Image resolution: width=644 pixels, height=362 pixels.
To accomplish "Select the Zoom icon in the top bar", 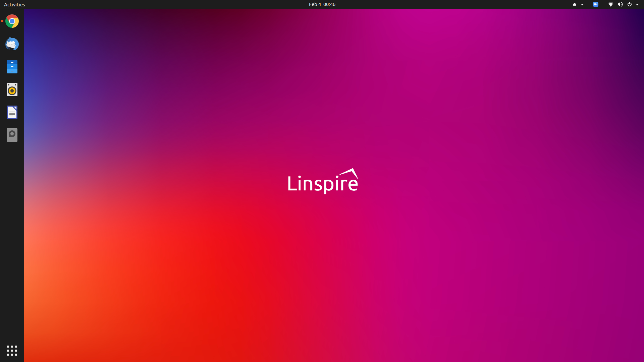I will pyautogui.click(x=596, y=4).
